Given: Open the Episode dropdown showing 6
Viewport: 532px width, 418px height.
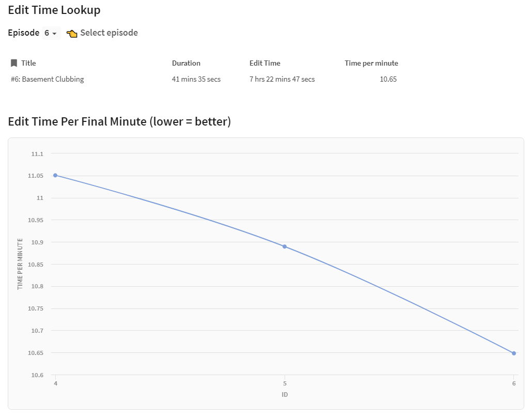Looking at the screenshot, I should 51,33.
